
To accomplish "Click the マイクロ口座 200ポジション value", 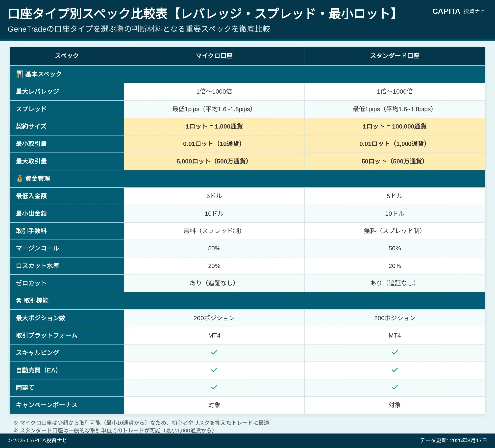I will (214, 318).
